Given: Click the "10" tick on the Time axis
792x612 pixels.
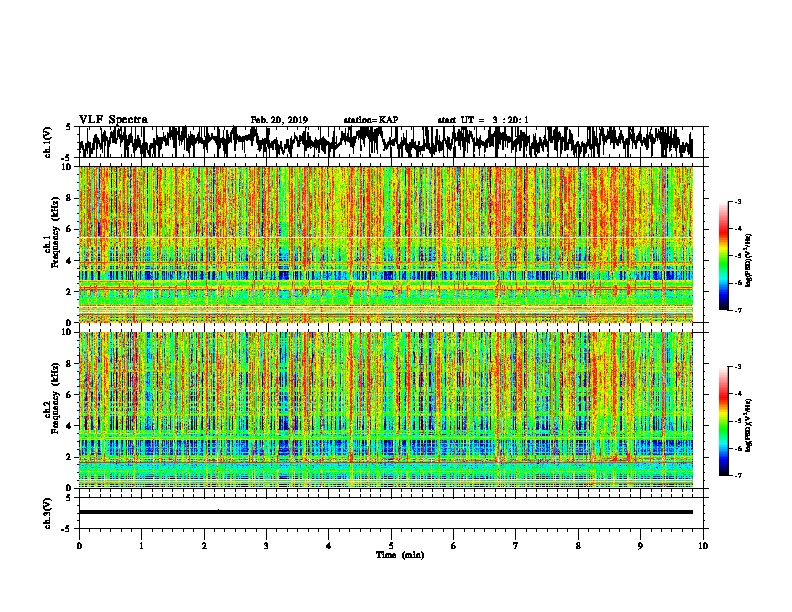Looking at the screenshot, I should pyautogui.click(x=703, y=546).
